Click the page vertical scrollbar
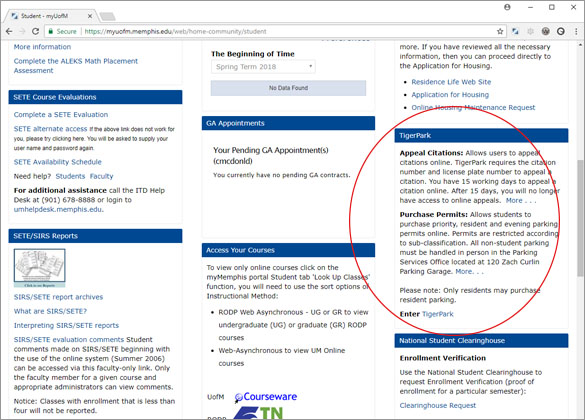This screenshot has height=420, width=585. [x=581, y=218]
